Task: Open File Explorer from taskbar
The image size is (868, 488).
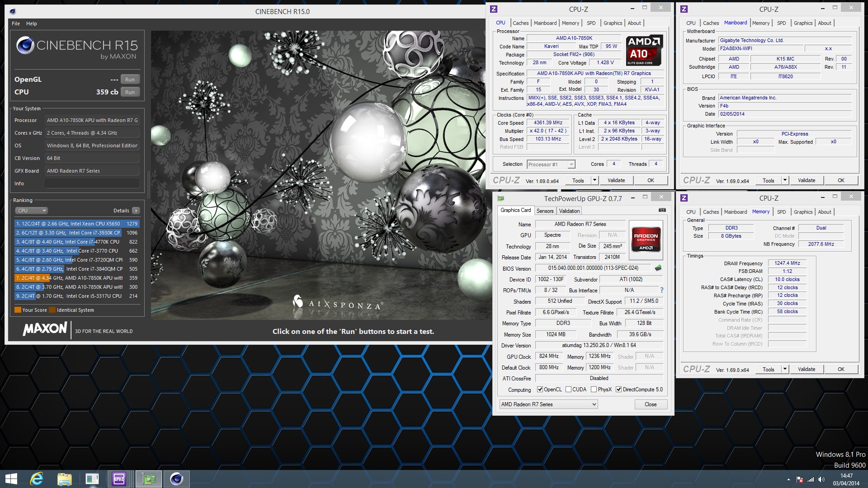Action: [64, 479]
